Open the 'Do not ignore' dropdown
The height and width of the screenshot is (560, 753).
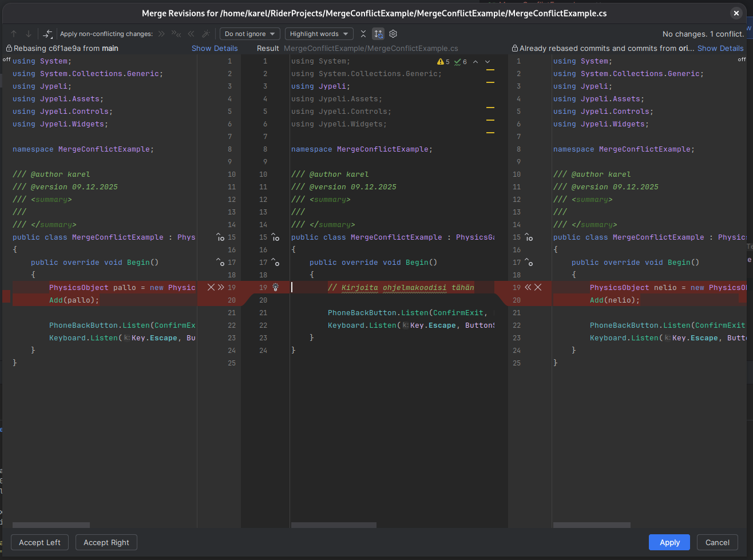click(250, 34)
